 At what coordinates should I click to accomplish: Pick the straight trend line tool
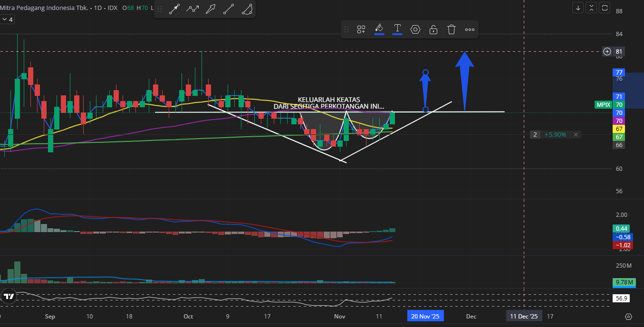(229, 9)
